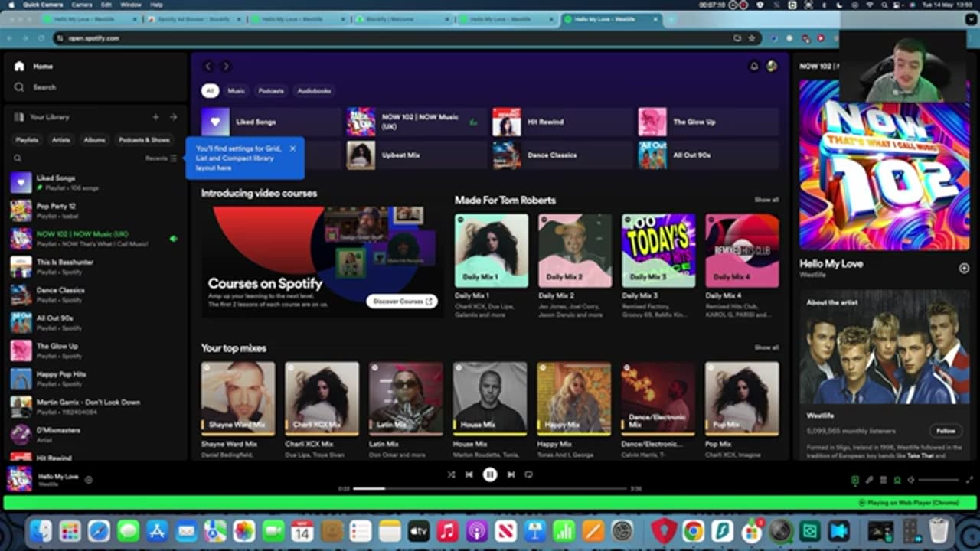This screenshot has width=980, height=551.
Task: Open the Home page in the sidebar
Action: (x=33, y=67)
